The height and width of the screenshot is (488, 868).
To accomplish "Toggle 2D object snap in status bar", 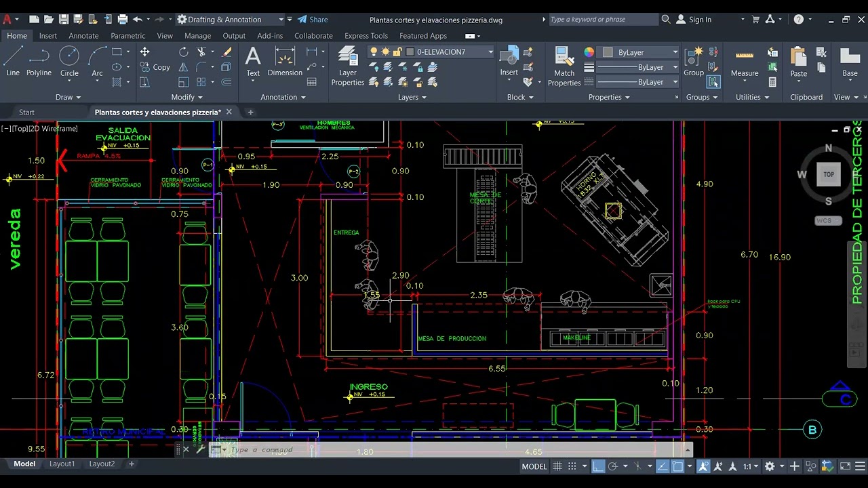I will 677,466.
